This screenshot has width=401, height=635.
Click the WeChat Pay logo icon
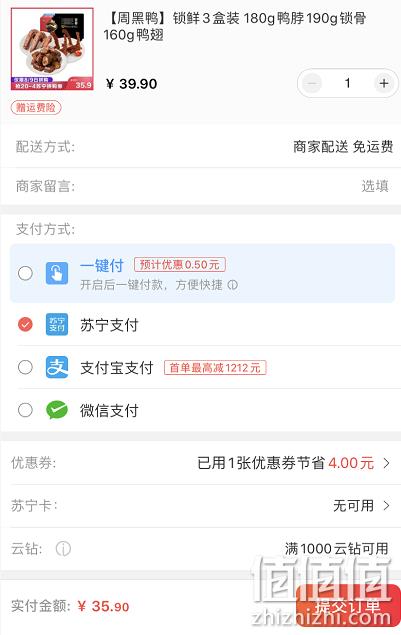pyautogui.click(x=57, y=410)
